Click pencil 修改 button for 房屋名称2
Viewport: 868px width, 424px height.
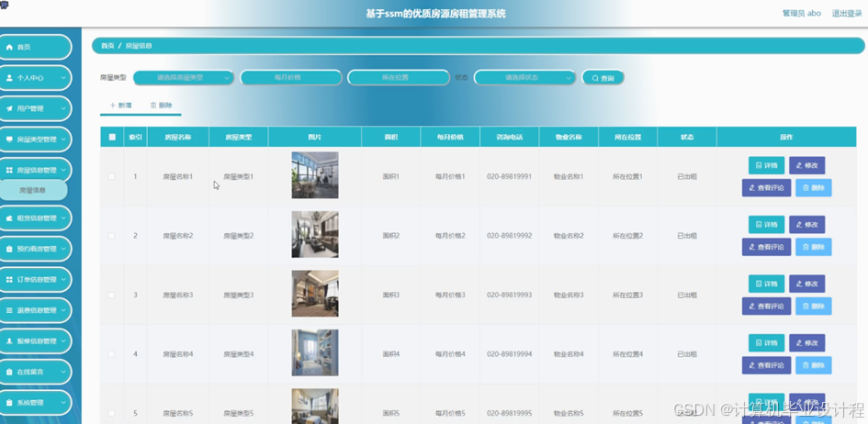807,225
